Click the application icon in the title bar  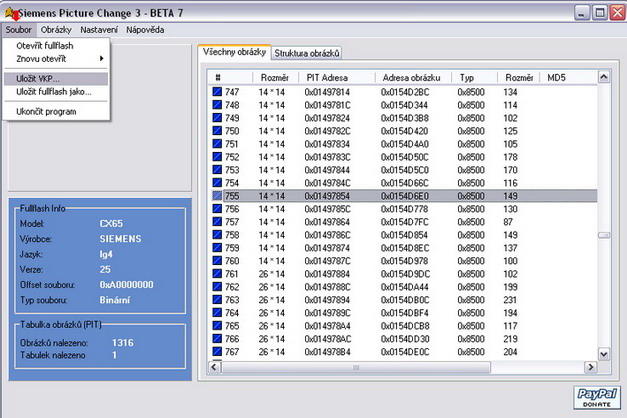11,13
